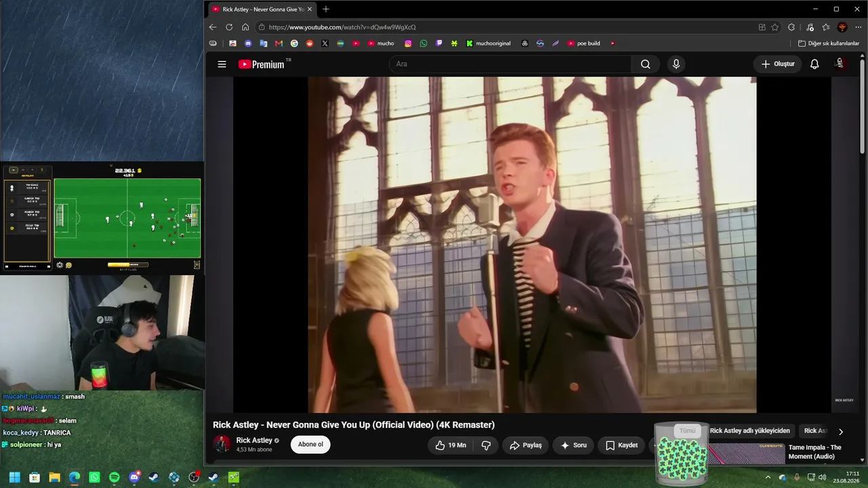Open the 'mucho' YouTube bookmark
Viewport: 868px width, 488px height.
381,43
